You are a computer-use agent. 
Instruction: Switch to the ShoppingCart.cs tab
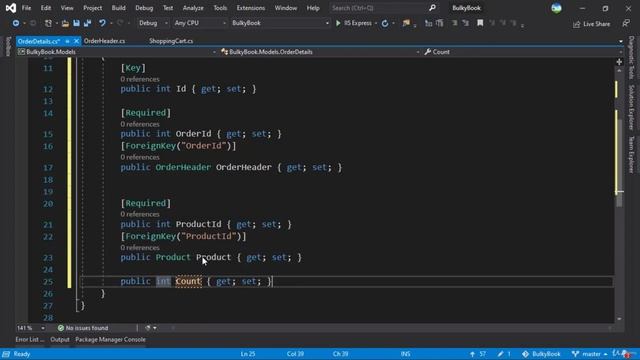coord(171,41)
